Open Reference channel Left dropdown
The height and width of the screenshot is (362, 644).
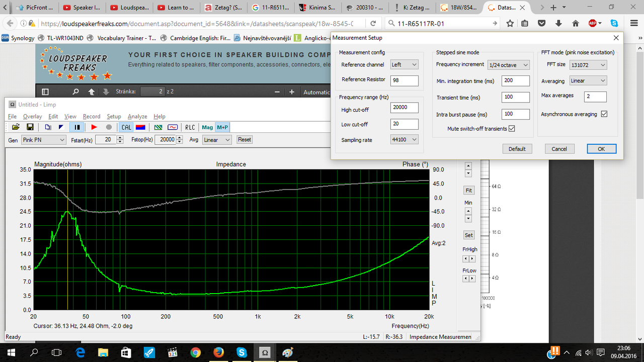click(x=404, y=64)
